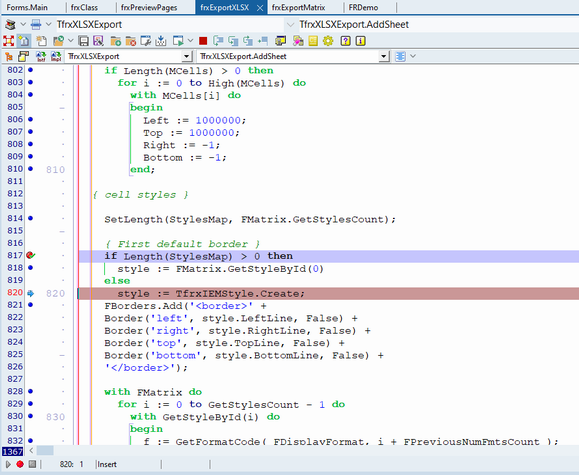Toggle breakpoint dot on line 814
The width and height of the screenshot is (579, 475).
click(x=31, y=218)
